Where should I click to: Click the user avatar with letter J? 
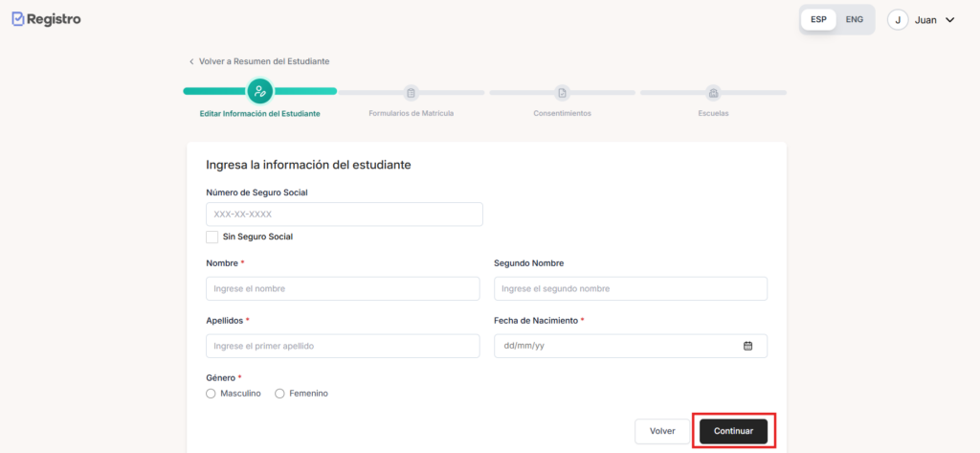coord(898,20)
